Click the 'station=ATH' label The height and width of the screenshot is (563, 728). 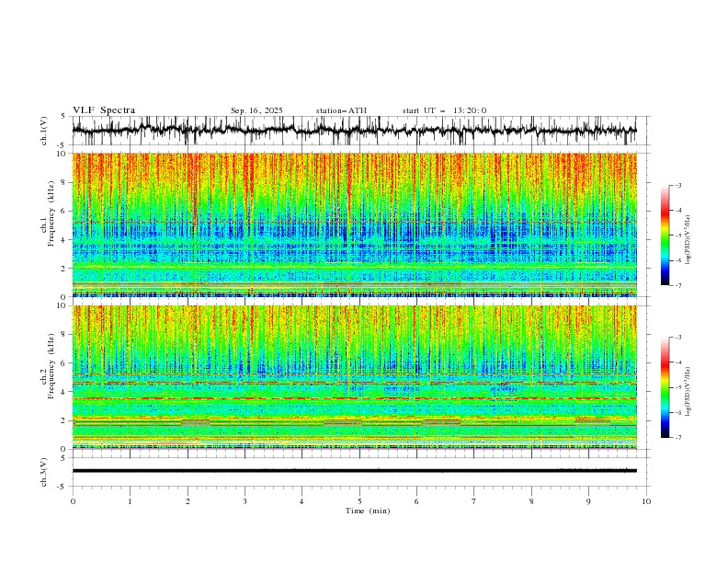point(341,110)
